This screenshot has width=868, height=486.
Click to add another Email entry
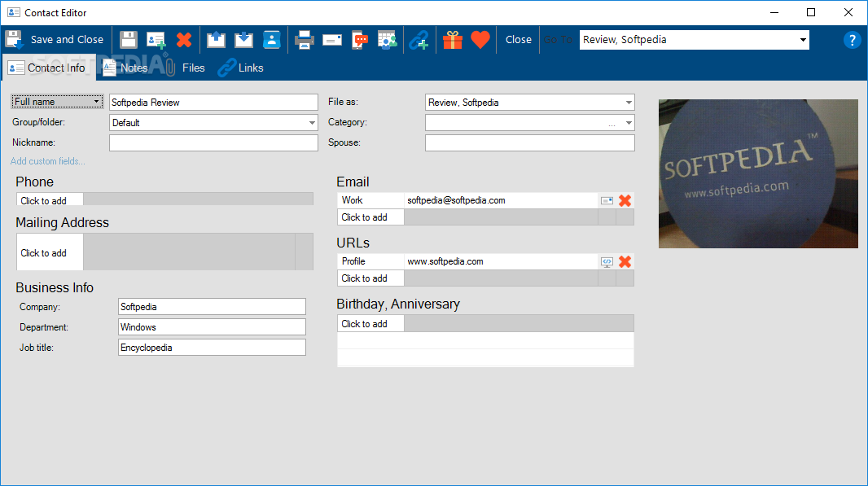(x=370, y=217)
